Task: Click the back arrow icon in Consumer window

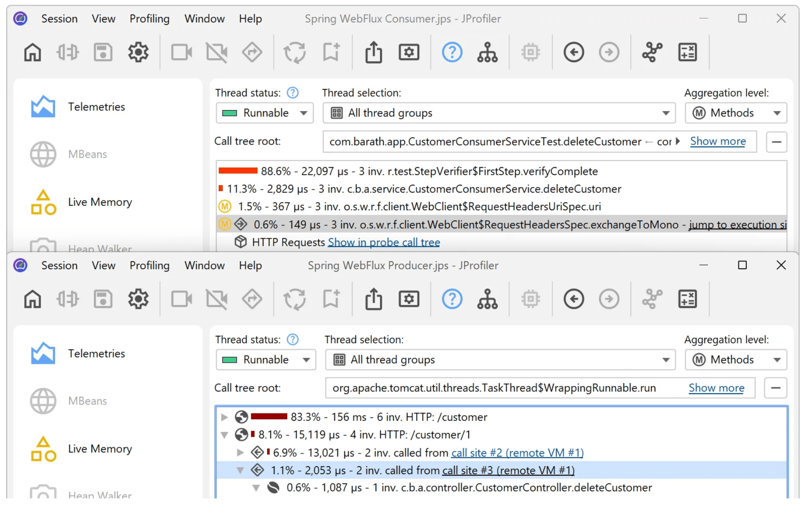Action: (x=574, y=52)
